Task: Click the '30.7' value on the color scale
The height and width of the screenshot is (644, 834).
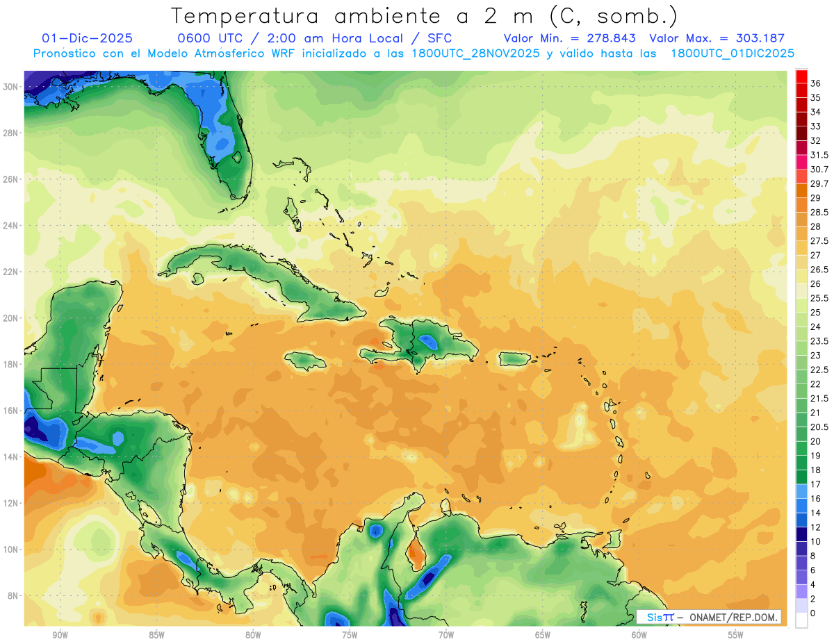Action: click(819, 170)
